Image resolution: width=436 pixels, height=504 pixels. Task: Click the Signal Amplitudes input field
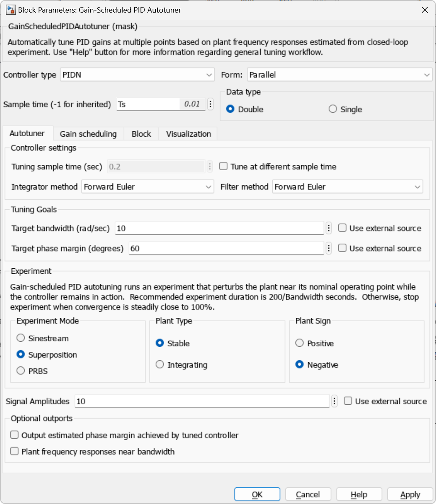[x=202, y=401]
